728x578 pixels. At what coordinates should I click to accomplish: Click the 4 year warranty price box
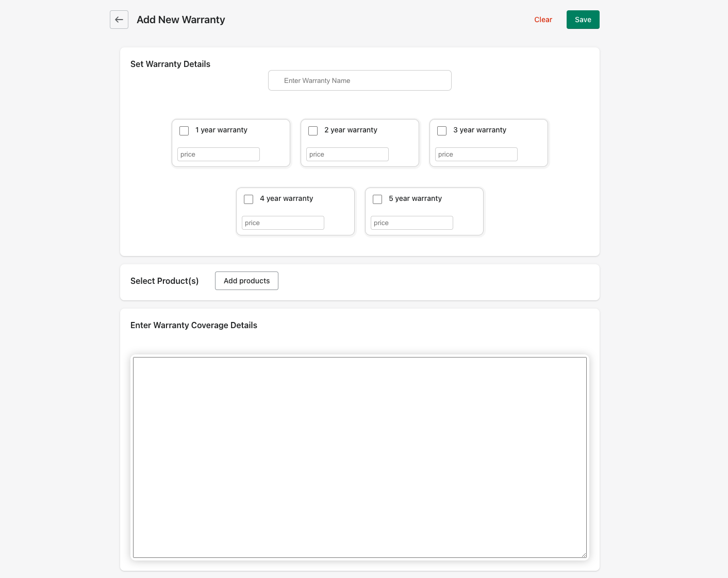point(283,223)
